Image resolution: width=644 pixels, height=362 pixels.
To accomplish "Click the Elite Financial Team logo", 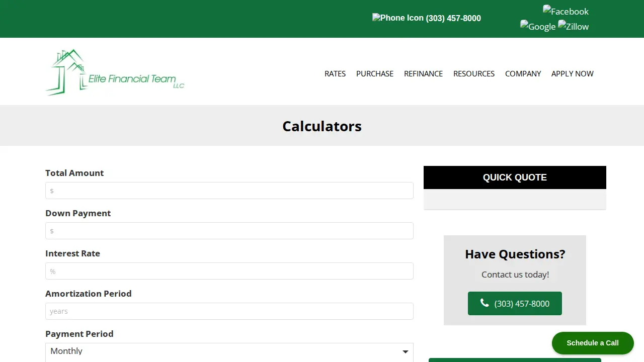I will pos(115,72).
